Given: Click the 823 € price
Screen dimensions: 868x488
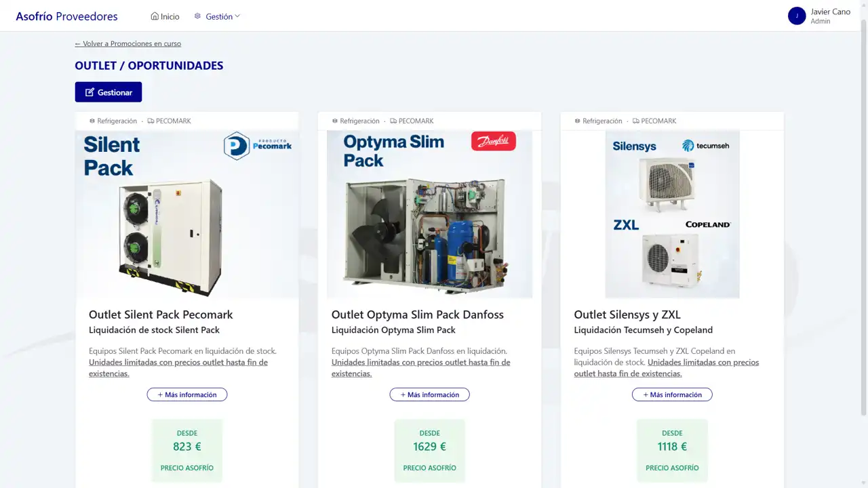Looking at the screenshot, I should tap(187, 447).
